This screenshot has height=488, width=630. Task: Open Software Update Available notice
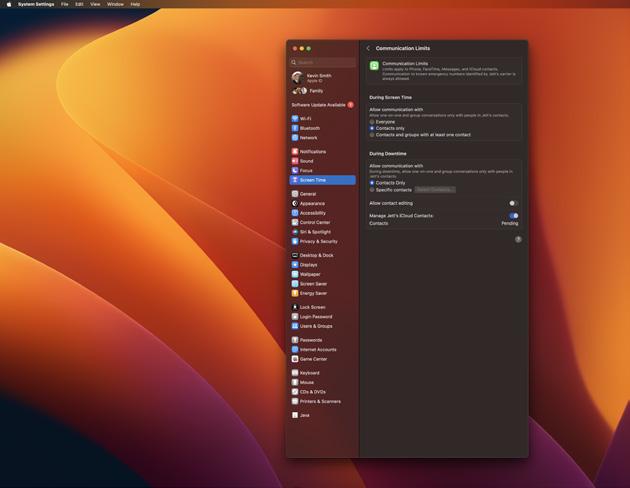tap(322, 105)
